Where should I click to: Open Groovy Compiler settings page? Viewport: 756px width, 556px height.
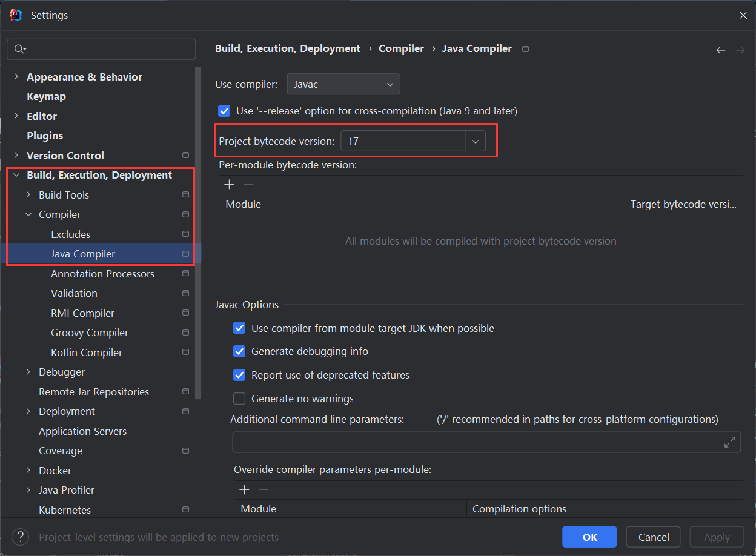pos(90,333)
